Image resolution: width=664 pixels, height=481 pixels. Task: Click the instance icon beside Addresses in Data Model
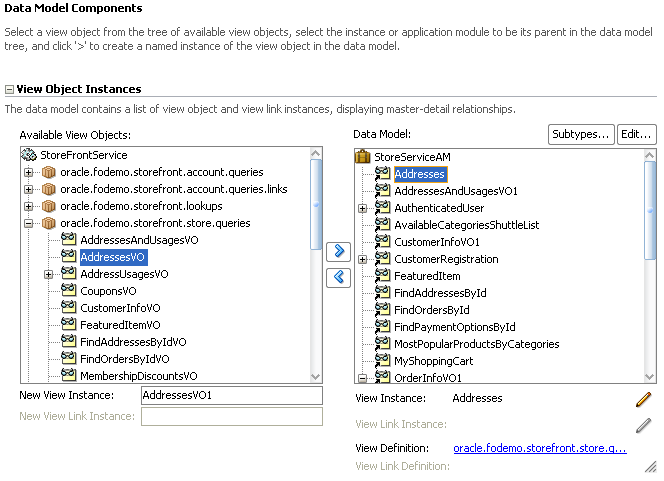click(x=382, y=173)
